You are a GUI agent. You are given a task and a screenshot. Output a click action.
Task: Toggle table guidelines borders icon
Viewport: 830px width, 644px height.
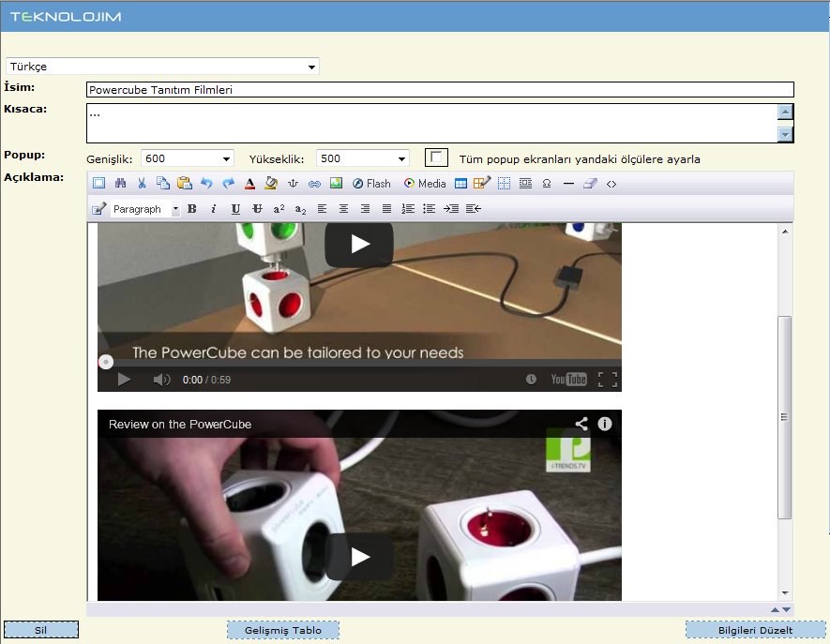click(504, 184)
